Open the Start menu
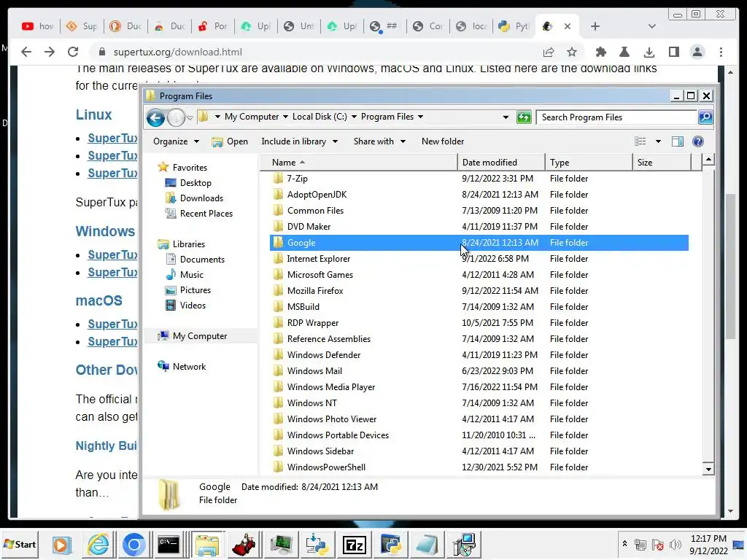The image size is (747, 560). point(20,544)
